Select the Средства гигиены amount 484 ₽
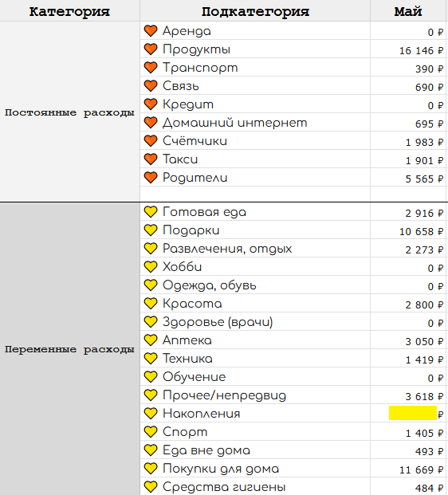 [429, 488]
